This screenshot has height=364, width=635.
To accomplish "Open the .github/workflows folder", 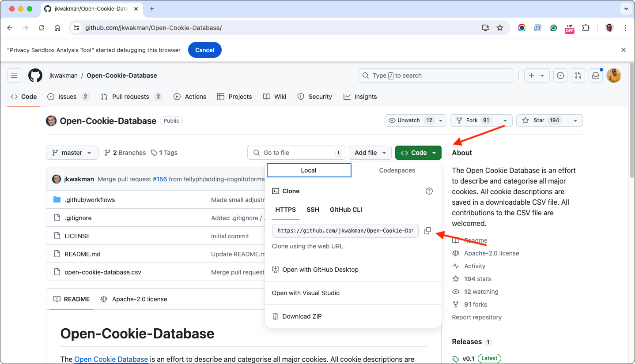I will click(90, 200).
